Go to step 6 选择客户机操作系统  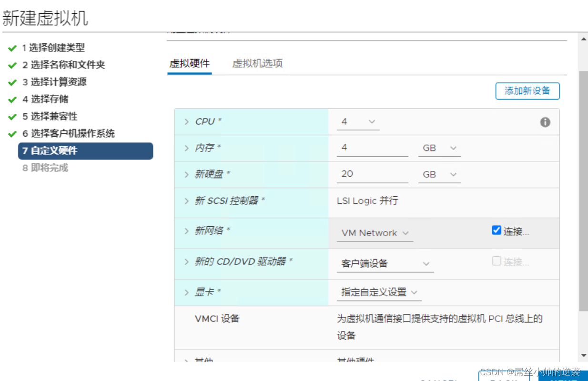click(68, 133)
